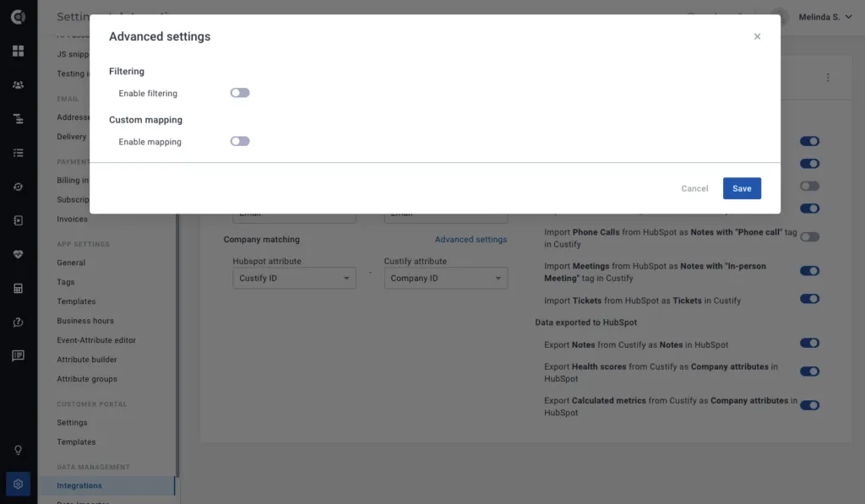The height and width of the screenshot is (504, 865).
Task: Go to Business hours settings
Action: point(85,320)
